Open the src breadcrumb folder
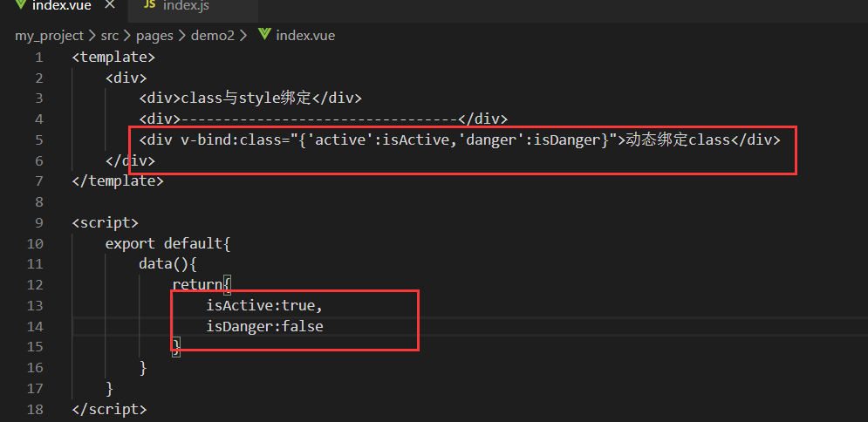This screenshot has height=422, width=868. (109, 36)
